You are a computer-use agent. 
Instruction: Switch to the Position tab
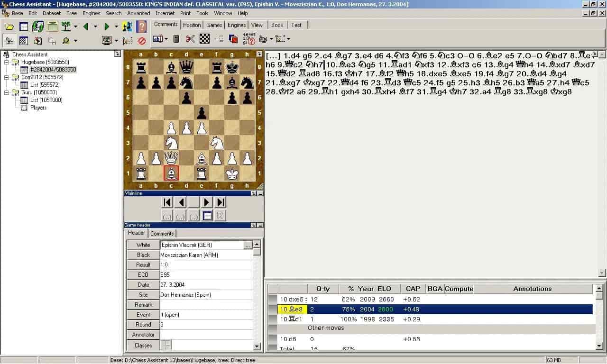(x=192, y=25)
